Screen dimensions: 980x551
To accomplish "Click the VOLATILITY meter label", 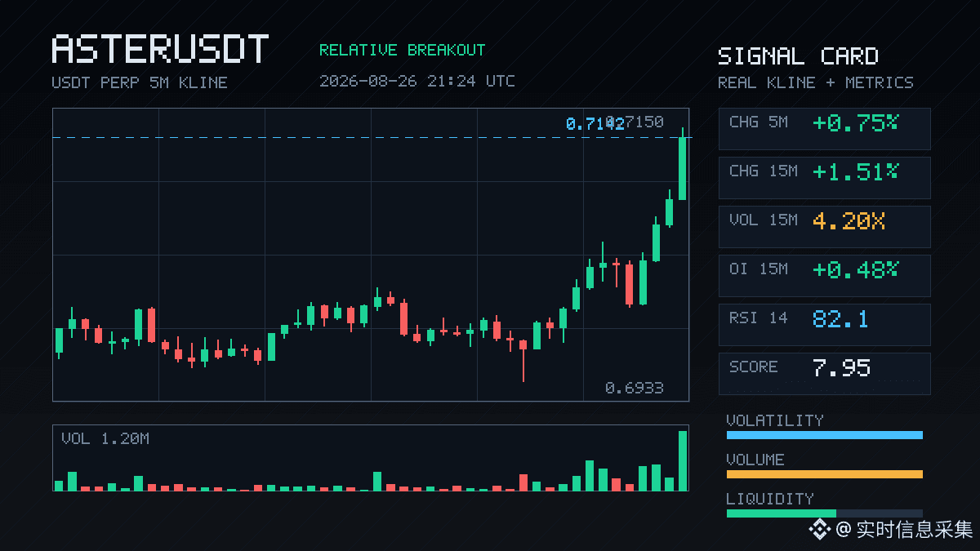I will pyautogui.click(x=775, y=420).
